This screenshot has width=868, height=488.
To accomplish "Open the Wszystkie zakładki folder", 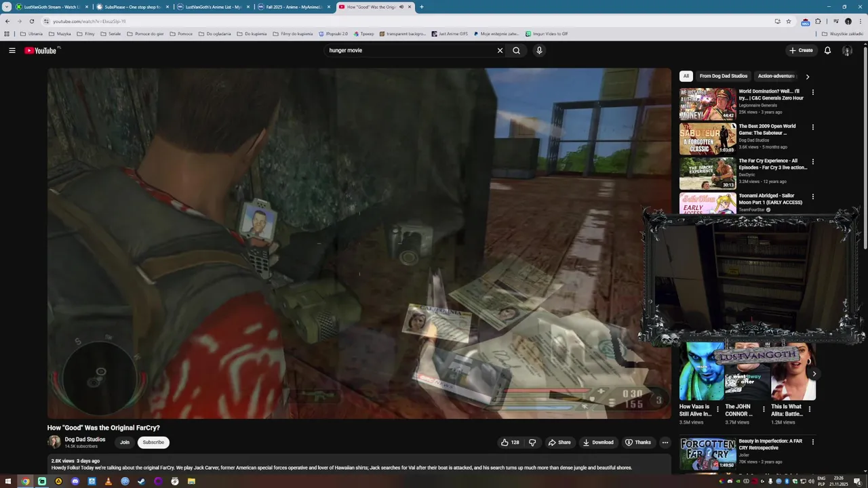I will (x=843, y=34).
